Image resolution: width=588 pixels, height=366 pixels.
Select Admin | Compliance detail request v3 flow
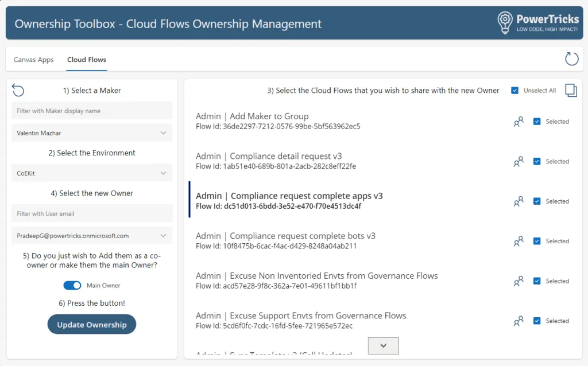click(x=269, y=156)
